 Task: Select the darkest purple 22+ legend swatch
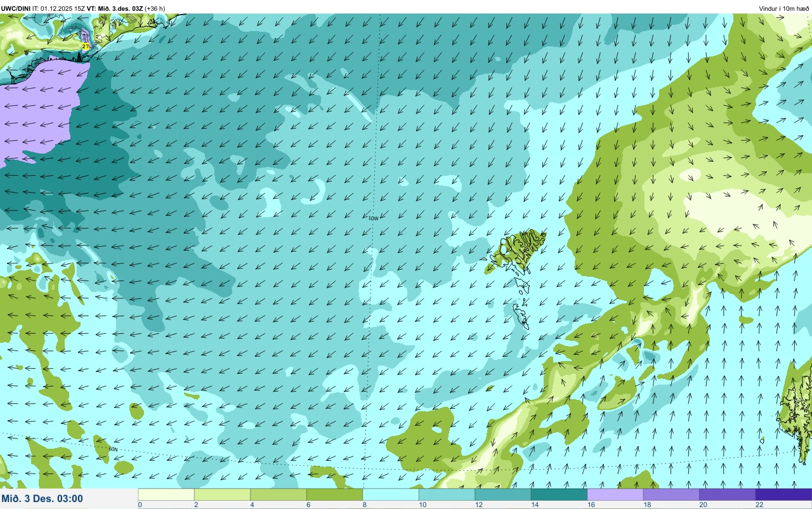point(783,494)
